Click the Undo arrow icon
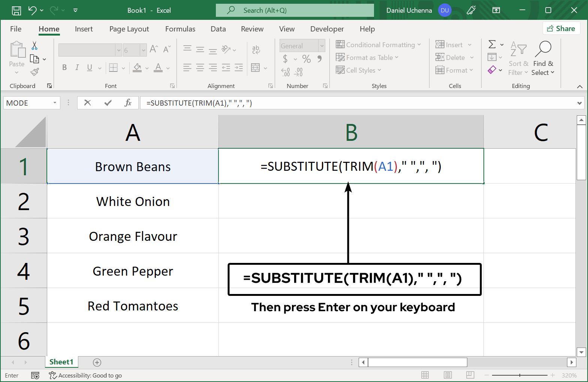Image resolution: width=588 pixels, height=382 pixels. (x=33, y=10)
